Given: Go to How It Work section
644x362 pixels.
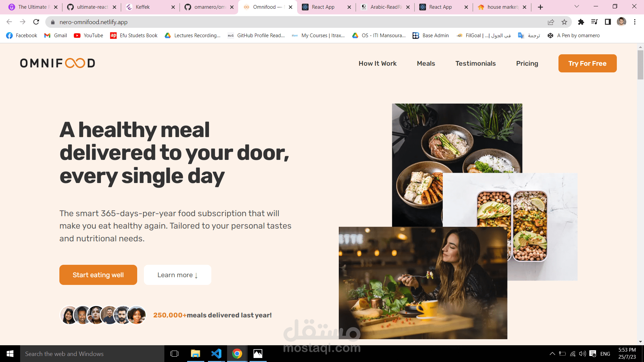Looking at the screenshot, I should [377, 63].
